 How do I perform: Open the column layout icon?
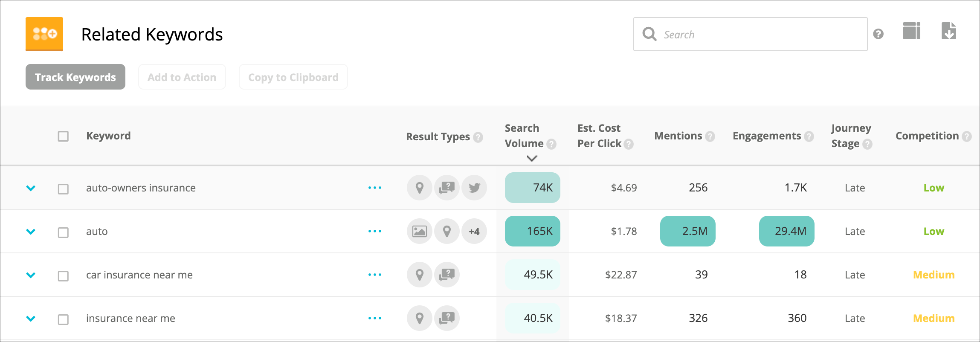[912, 31]
